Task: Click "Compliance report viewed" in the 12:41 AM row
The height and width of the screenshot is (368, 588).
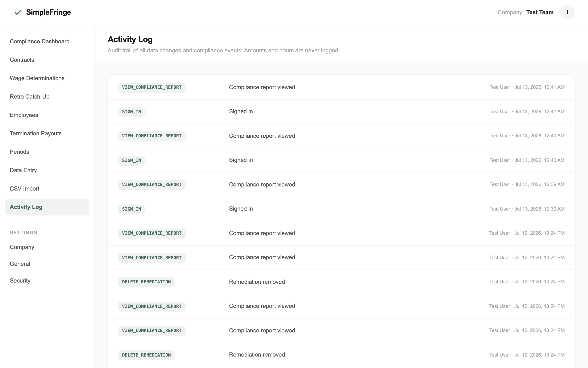Action: 262,87
